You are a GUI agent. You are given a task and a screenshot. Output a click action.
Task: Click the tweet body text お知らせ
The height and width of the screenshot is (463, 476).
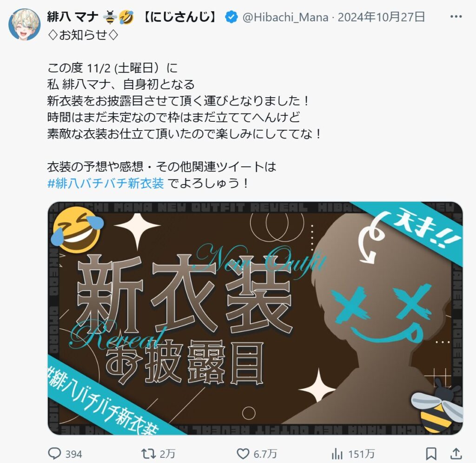(83, 35)
